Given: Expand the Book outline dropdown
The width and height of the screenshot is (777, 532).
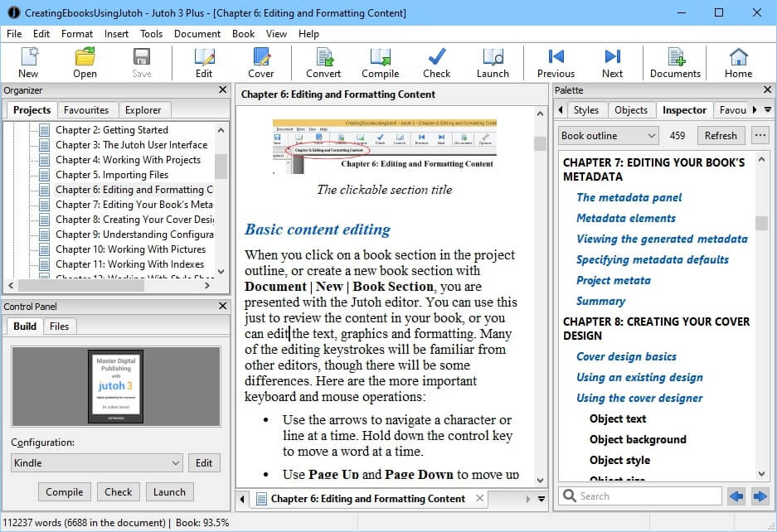Looking at the screenshot, I should (609, 136).
